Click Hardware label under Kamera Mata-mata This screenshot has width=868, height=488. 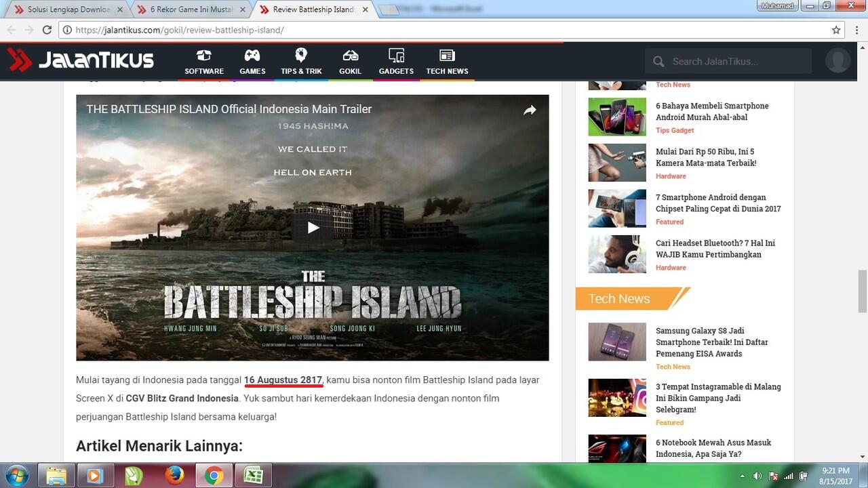coord(671,176)
